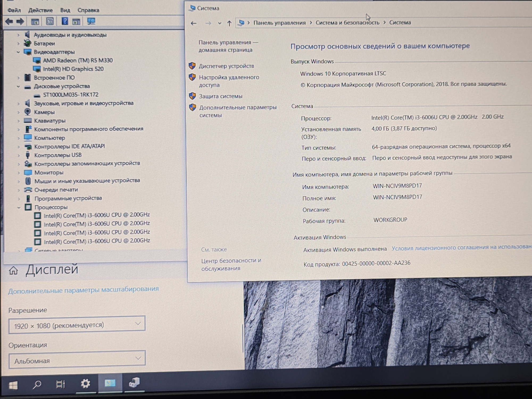Open Защита системы link
The height and width of the screenshot is (399, 532).
[221, 96]
